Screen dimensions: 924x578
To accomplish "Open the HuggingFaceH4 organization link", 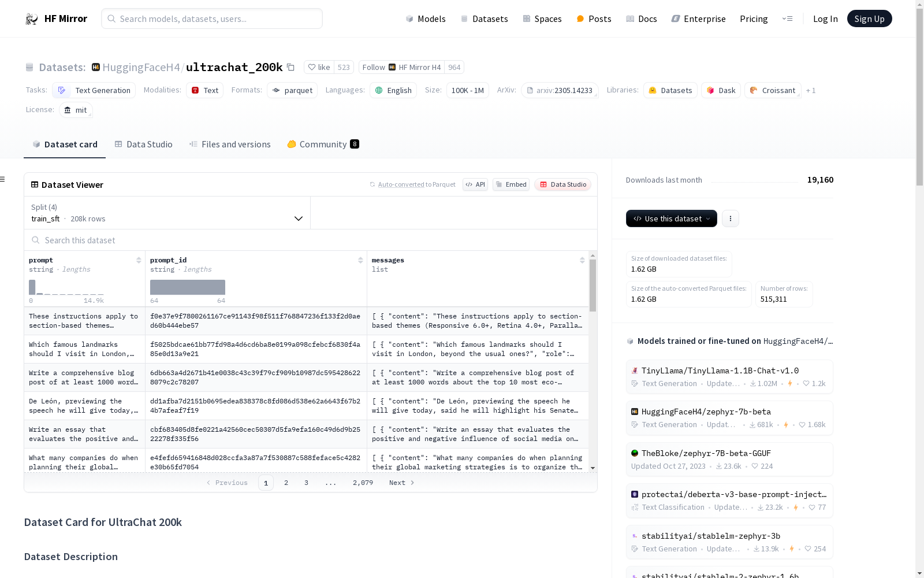I will click(141, 67).
